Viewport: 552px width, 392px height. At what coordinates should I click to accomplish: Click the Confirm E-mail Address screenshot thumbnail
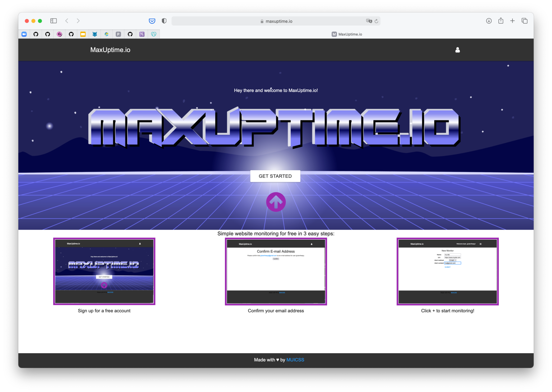point(276,271)
